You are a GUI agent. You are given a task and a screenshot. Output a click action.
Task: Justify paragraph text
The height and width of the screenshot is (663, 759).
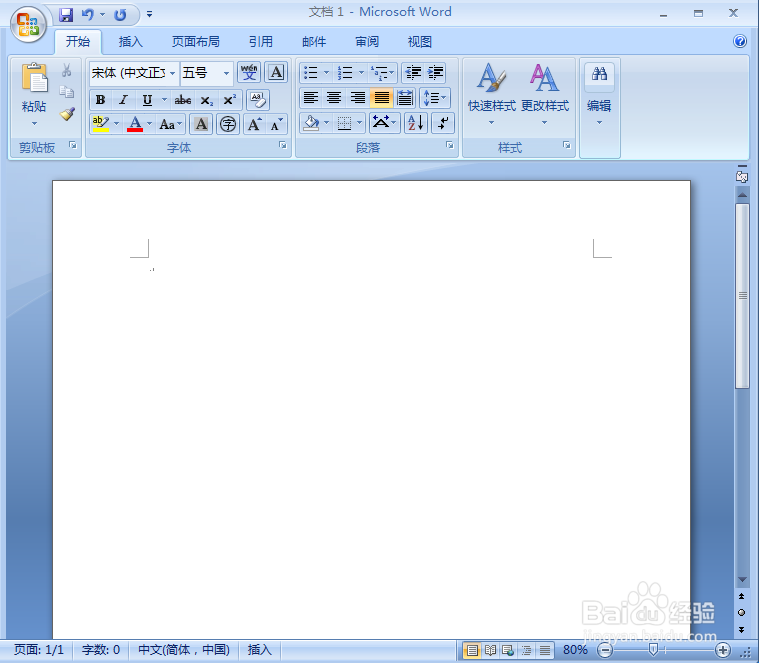click(x=381, y=98)
